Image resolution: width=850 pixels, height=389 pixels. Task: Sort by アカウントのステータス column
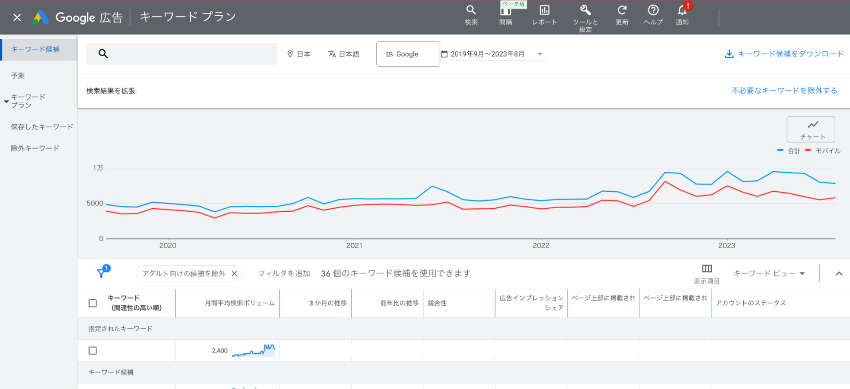(x=751, y=303)
